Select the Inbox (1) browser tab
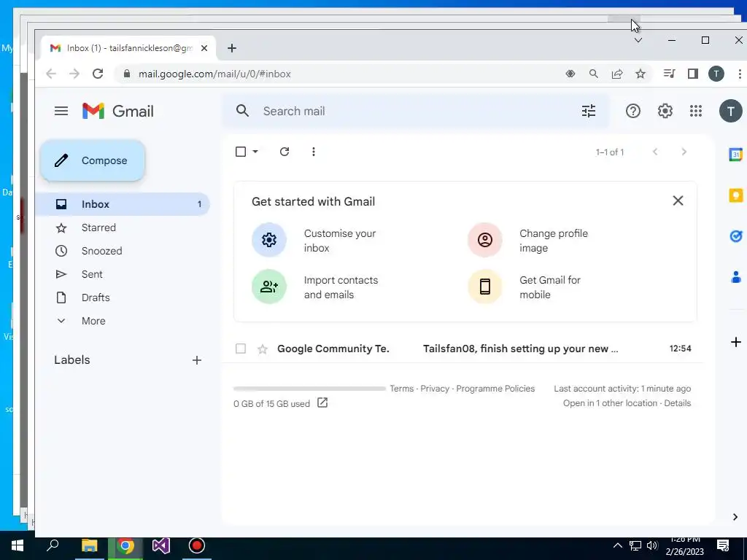This screenshot has width=747, height=560. click(128, 48)
